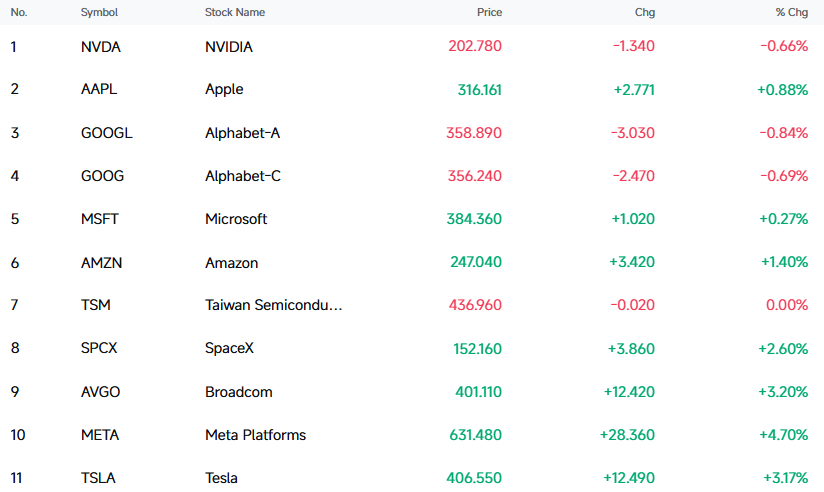
Task: Click the No. column header
Action: pos(19,12)
